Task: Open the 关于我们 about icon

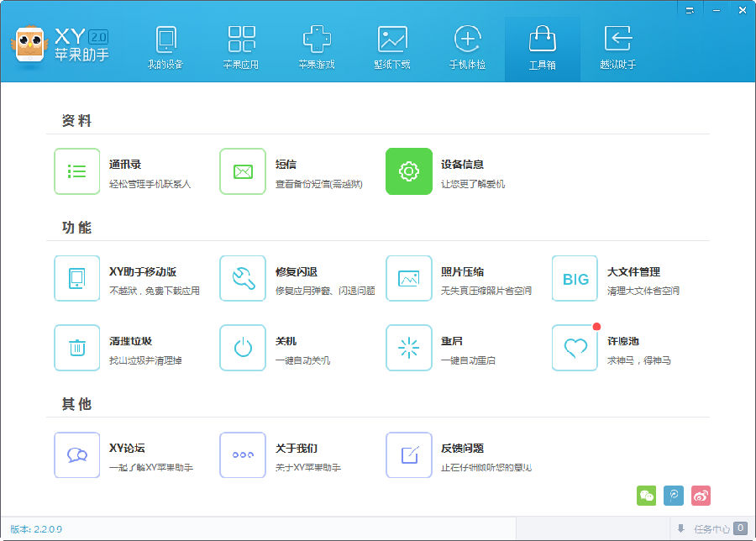Action: (x=243, y=455)
